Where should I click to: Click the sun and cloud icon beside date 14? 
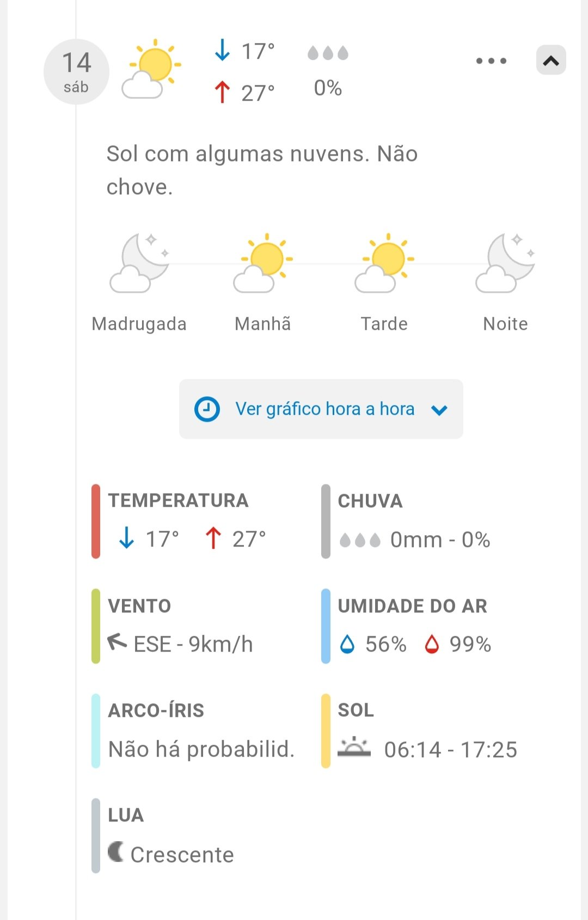(x=151, y=69)
